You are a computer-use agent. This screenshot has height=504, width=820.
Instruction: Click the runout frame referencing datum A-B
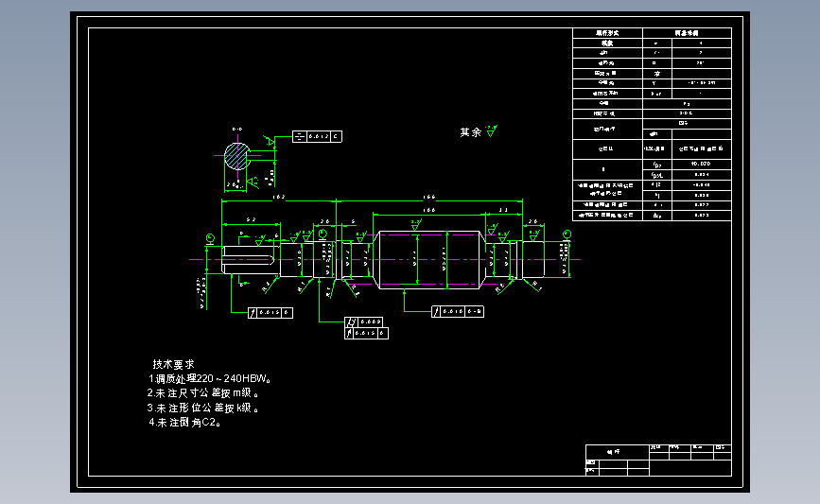(458, 312)
